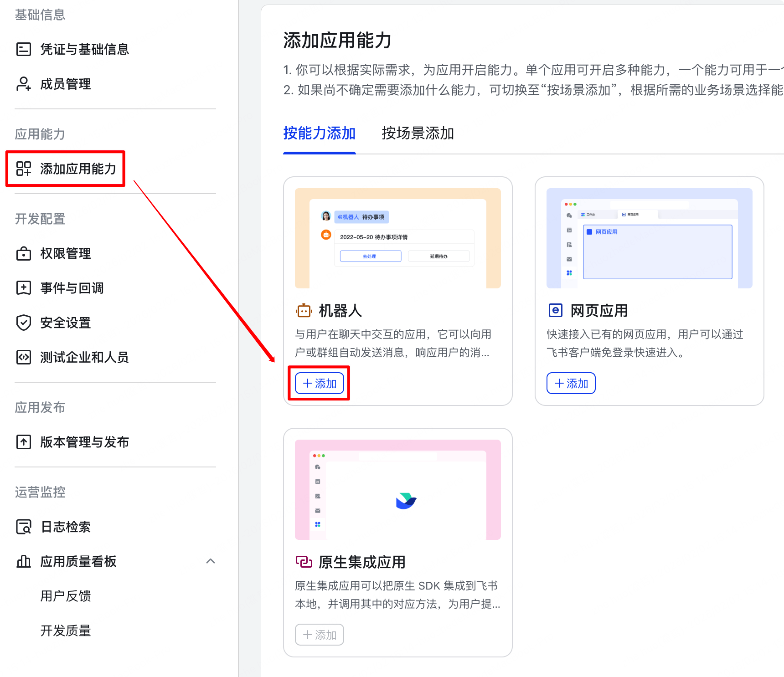This screenshot has height=677, width=784.
Task: Click the 原生集成应用 integration icon
Action: click(x=304, y=562)
